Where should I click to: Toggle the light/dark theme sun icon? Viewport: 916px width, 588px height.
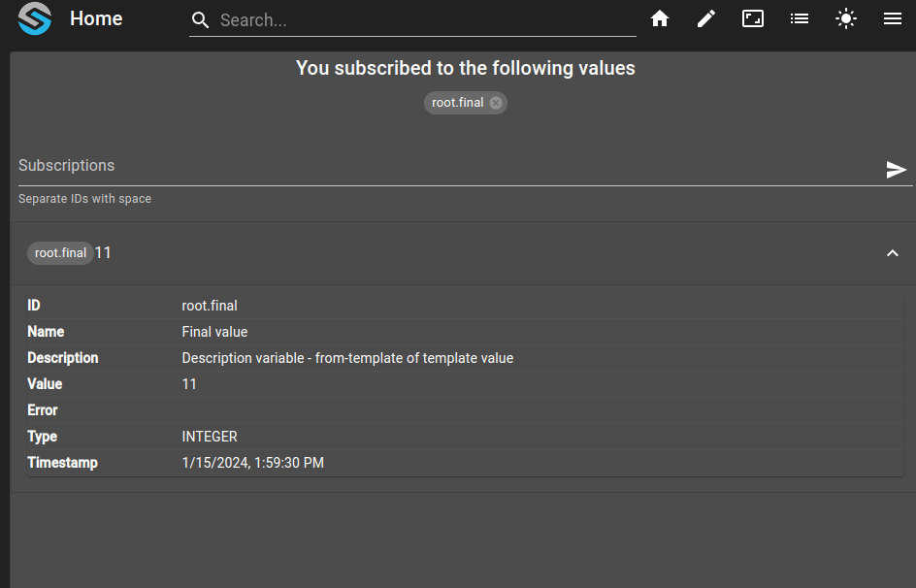846,18
